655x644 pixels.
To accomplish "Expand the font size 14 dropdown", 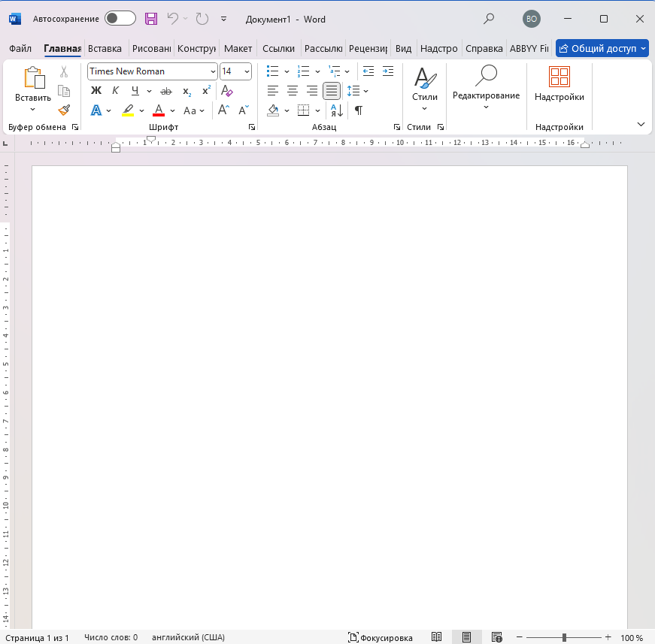I will point(247,71).
